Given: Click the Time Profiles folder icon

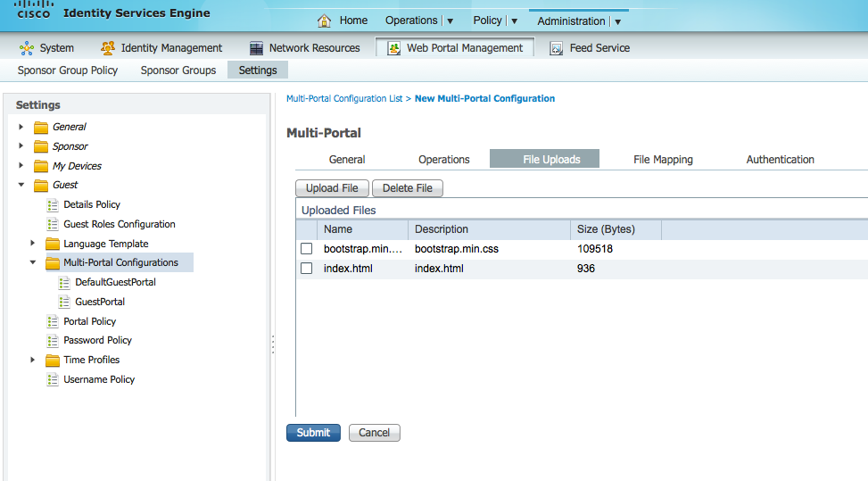Looking at the screenshot, I should point(52,361).
